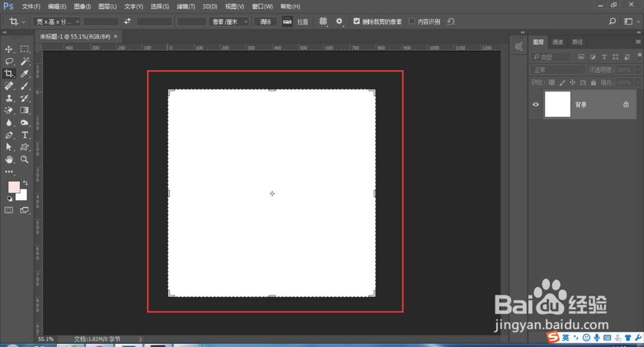This screenshot has height=347, width=644.
Task: Toggle pixel layer filter in Layers panel
Action: pyautogui.click(x=581, y=57)
